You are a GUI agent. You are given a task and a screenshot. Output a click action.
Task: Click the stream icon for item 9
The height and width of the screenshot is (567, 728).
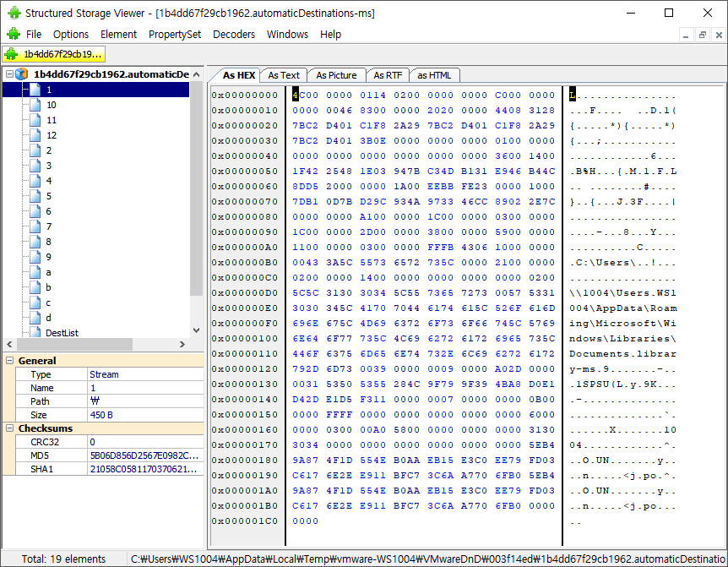(35, 257)
